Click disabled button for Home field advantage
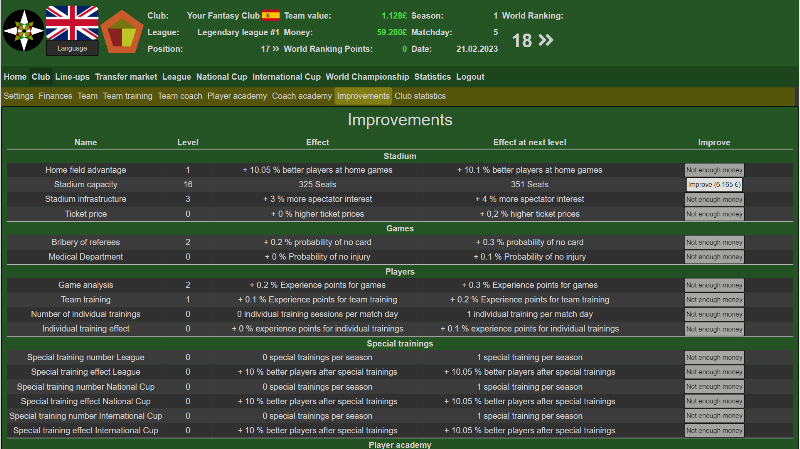The width and height of the screenshot is (800, 449). pos(714,170)
